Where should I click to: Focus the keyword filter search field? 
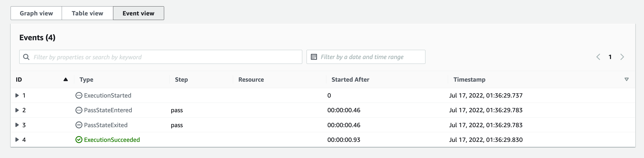tap(161, 57)
